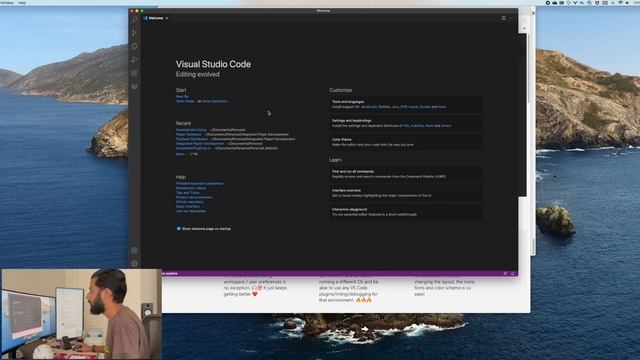
Task: Click the Tools and languages card
Action: (406, 104)
